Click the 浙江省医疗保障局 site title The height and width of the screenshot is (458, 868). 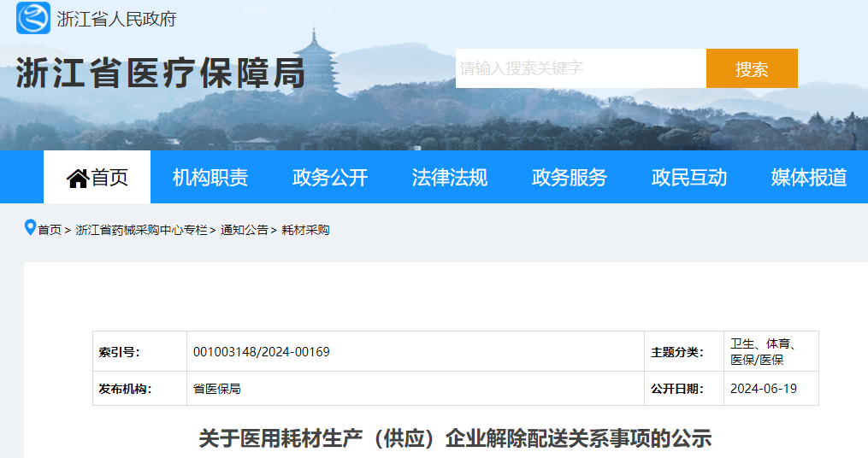[x=161, y=74]
